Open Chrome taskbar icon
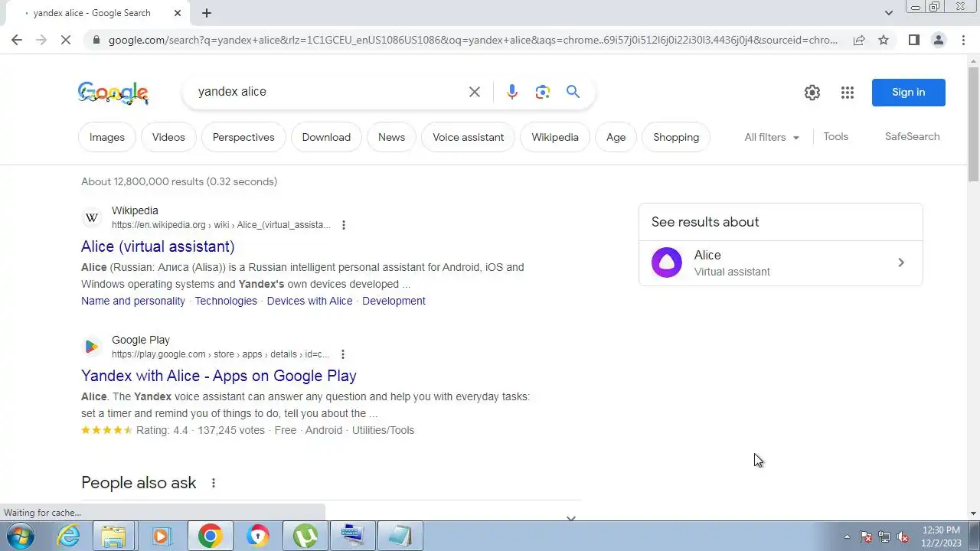Screen dimensions: 980x551 pos(210,536)
